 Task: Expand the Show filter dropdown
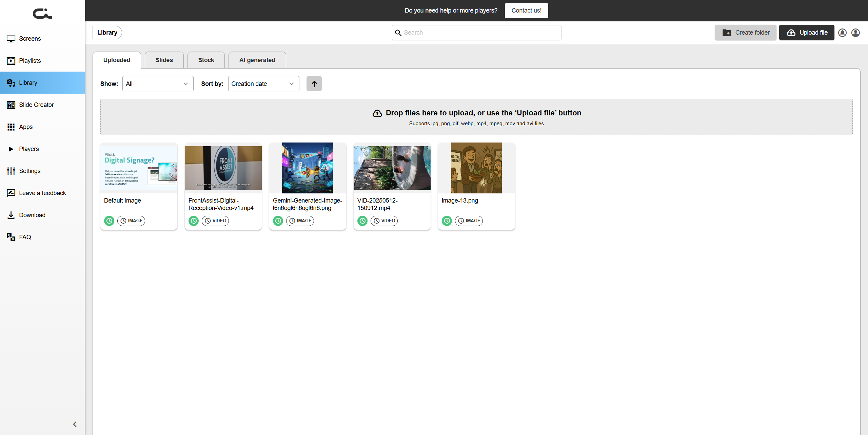click(158, 84)
